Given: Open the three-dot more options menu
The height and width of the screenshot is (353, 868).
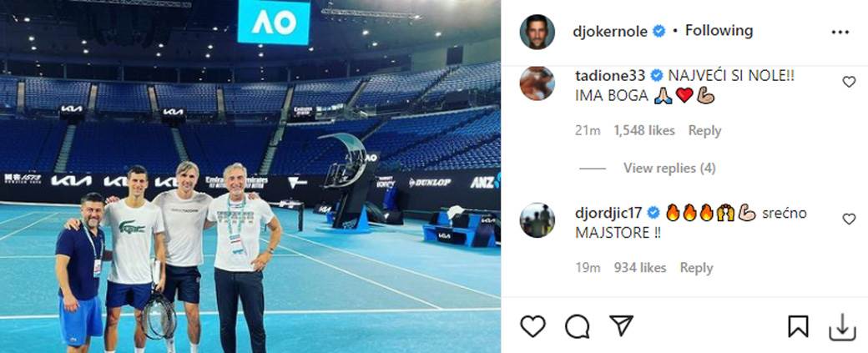Looking at the screenshot, I should tap(840, 33).
